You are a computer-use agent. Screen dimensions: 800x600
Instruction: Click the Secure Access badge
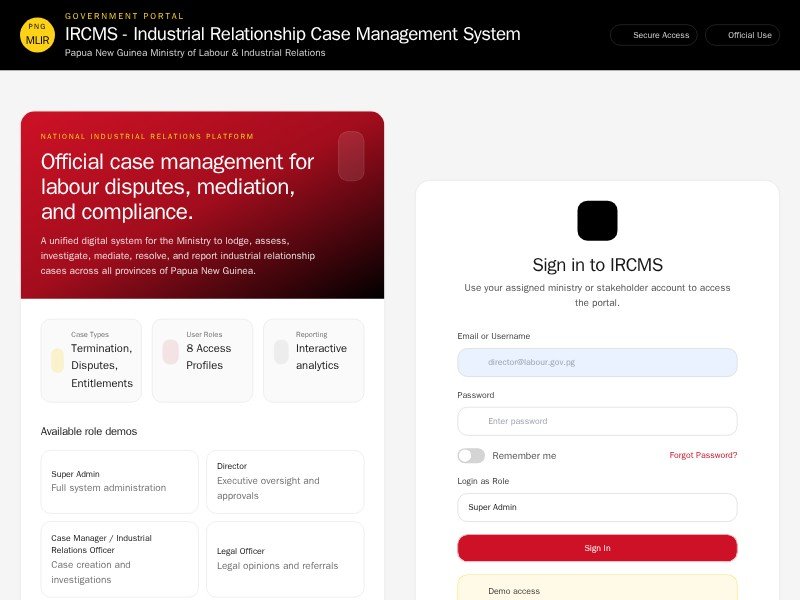pyautogui.click(x=653, y=35)
